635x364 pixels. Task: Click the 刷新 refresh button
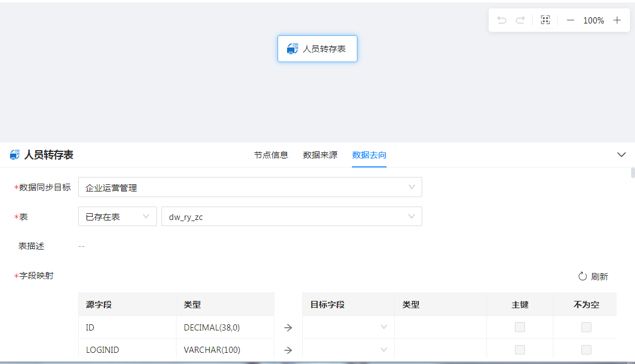(593, 276)
